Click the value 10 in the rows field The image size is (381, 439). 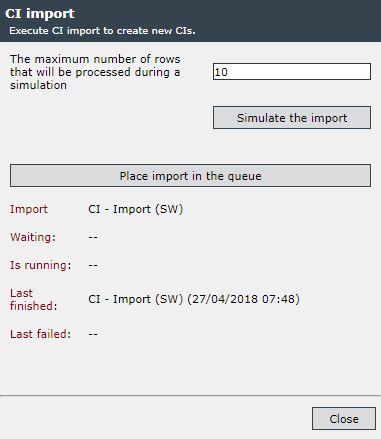[x=221, y=72]
